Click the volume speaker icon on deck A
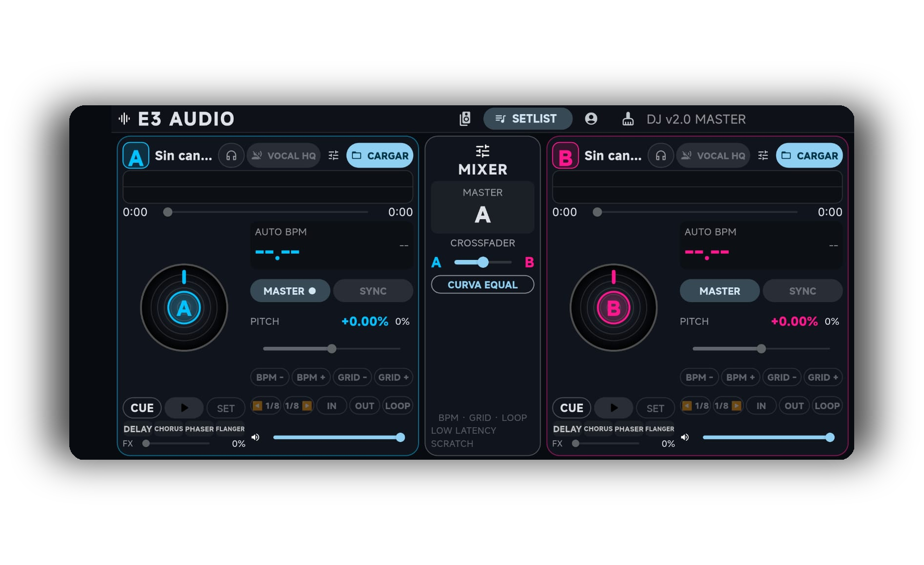Viewport: 924px width, 565px height. pos(255,437)
